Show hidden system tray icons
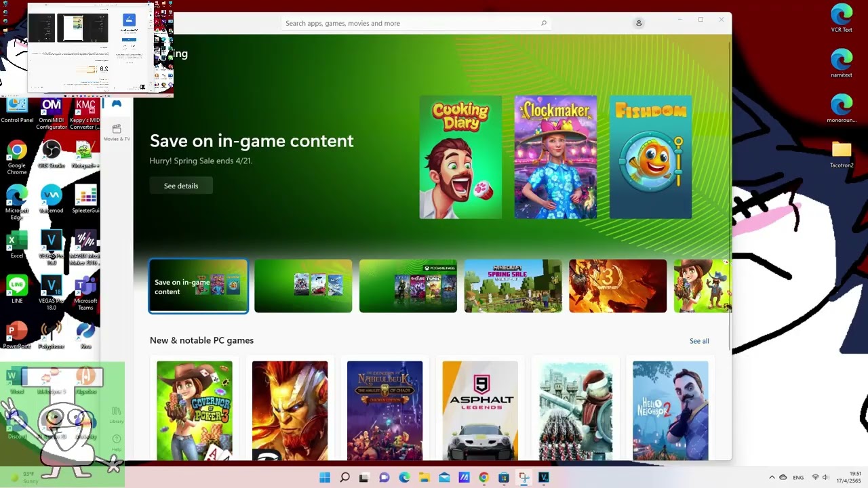 point(772,477)
